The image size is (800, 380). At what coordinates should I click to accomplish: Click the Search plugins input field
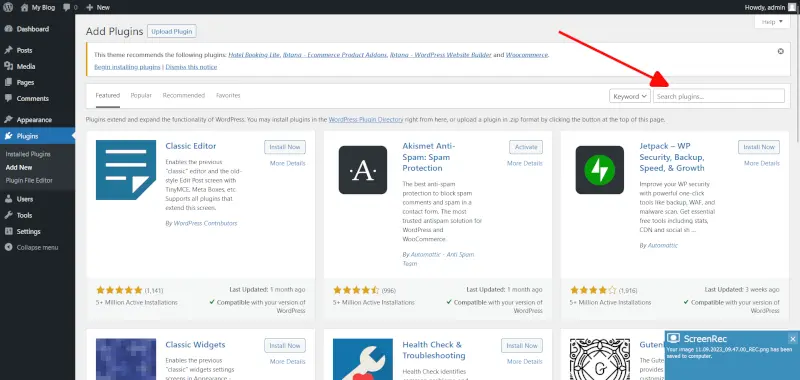tap(719, 96)
